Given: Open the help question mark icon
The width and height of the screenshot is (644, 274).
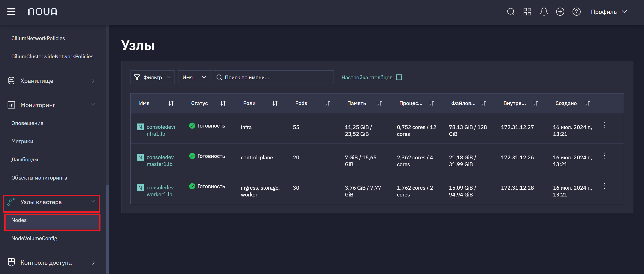Looking at the screenshot, I should pyautogui.click(x=576, y=12).
